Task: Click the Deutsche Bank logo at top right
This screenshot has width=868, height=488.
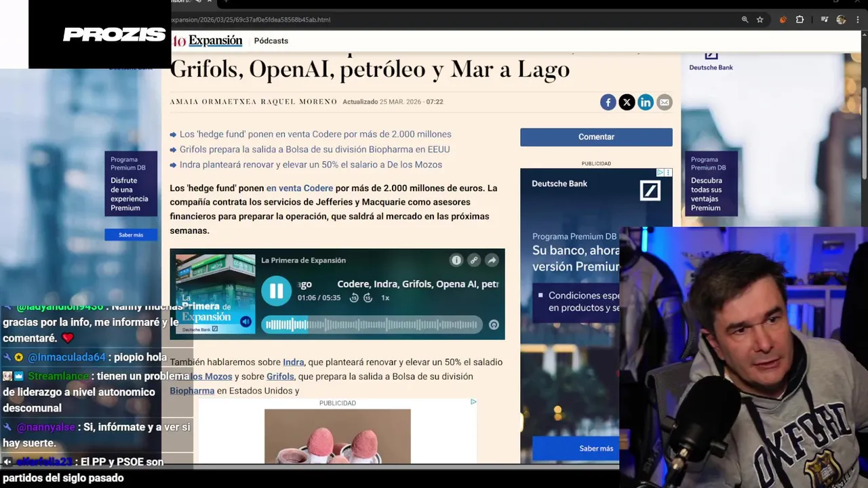Action: click(x=711, y=62)
